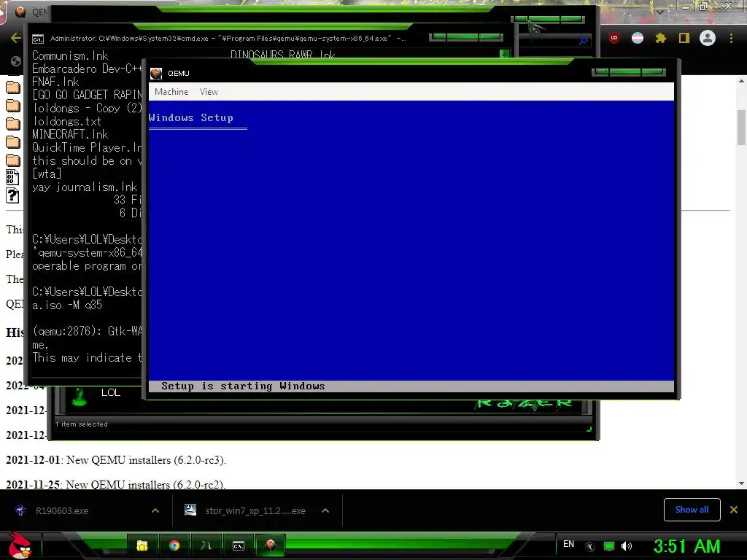747x560 pixels.
Task: Click 'DINOSAURS RAWR.lnk' in cmd output
Action: [283, 55]
